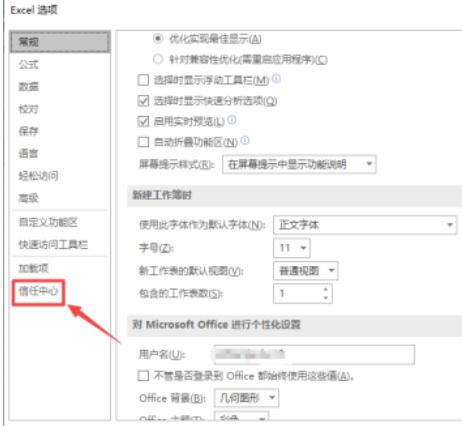The width and height of the screenshot is (462, 426).
Task: Open the Office 背景 dropdown 几何图形
Action: [247, 398]
